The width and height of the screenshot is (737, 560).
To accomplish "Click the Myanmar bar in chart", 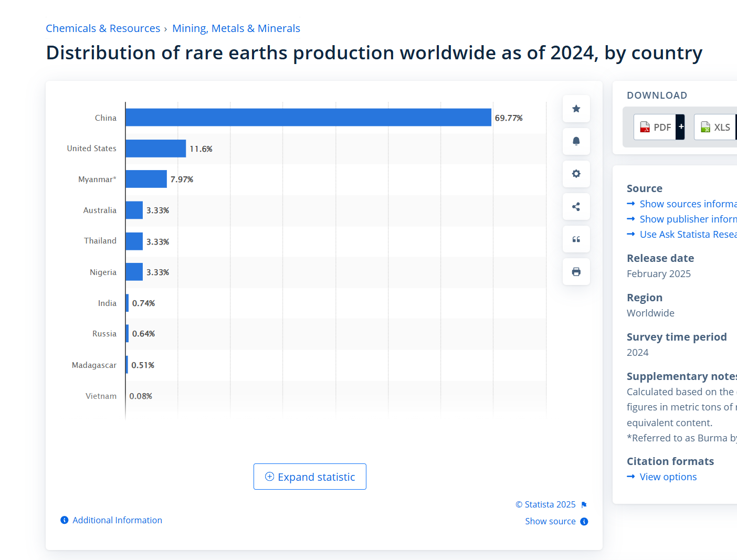I will pos(146,179).
